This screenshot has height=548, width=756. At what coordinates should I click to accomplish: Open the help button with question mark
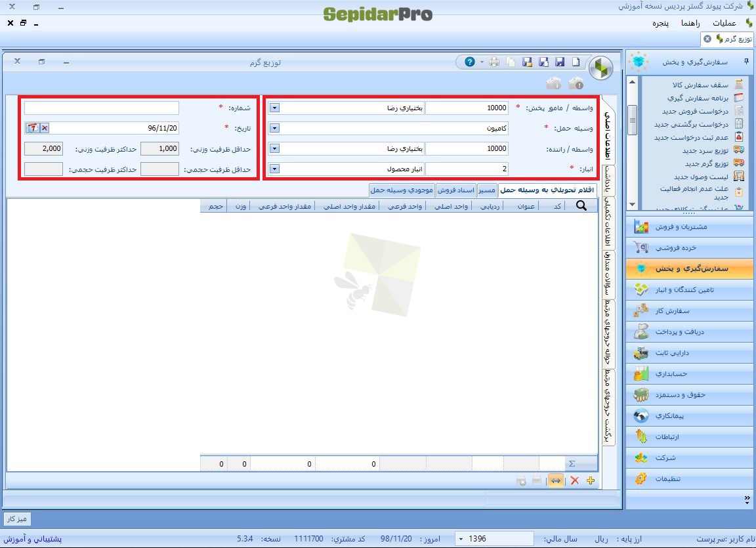pos(470,62)
